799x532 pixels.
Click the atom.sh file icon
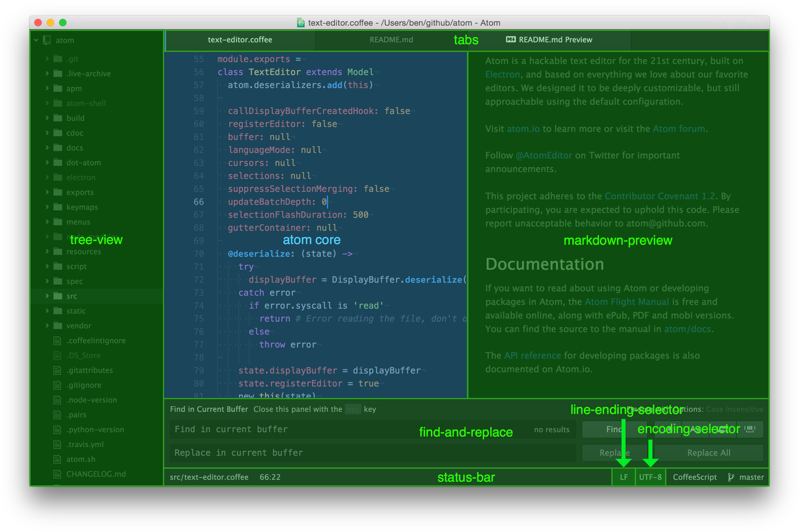[58, 459]
